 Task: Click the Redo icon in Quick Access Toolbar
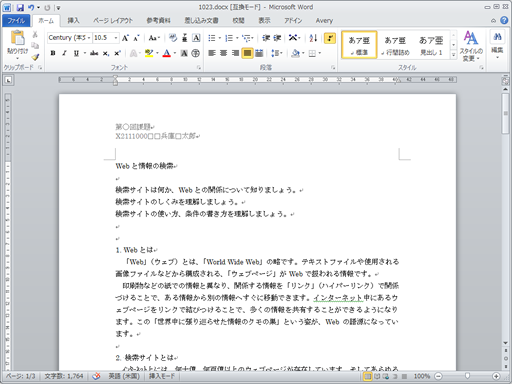47,7
